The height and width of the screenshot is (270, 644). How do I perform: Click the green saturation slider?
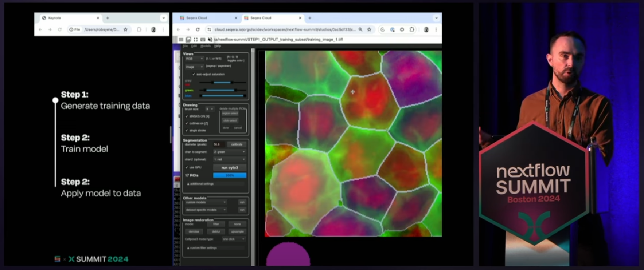(223, 90)
